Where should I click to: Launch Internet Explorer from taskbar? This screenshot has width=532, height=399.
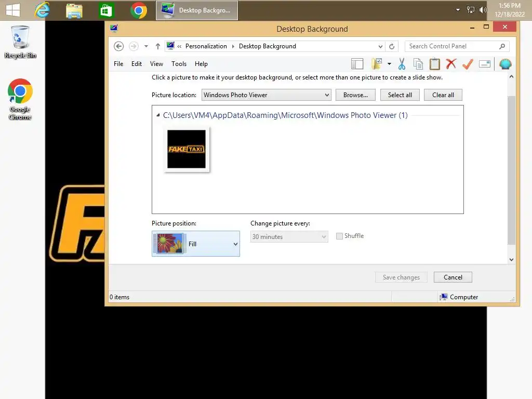[42, 10]
